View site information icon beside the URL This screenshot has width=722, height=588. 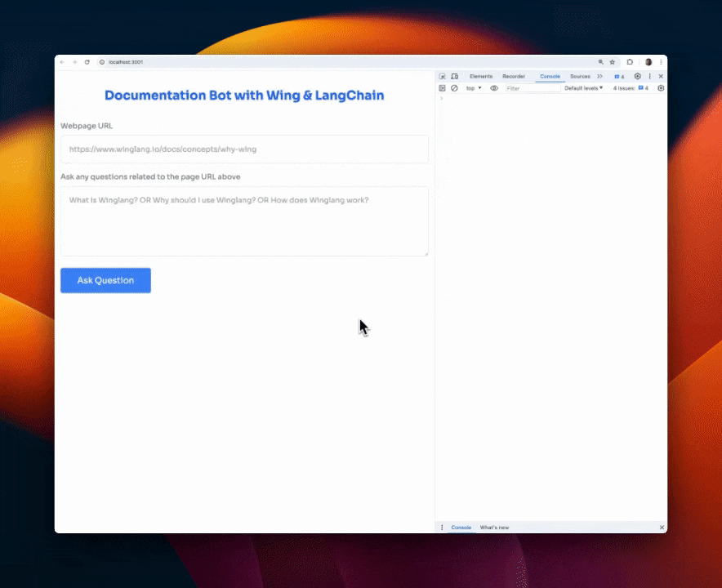102,62
